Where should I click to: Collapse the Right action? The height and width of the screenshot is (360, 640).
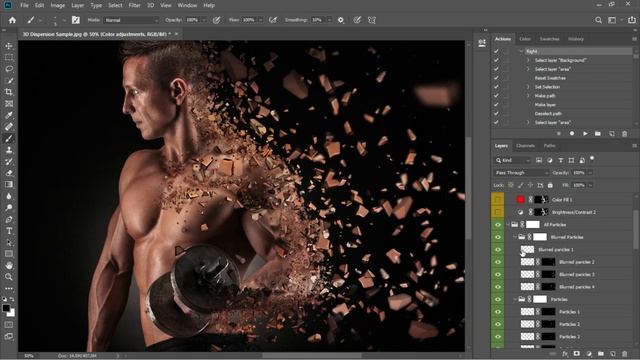(521, 51)
